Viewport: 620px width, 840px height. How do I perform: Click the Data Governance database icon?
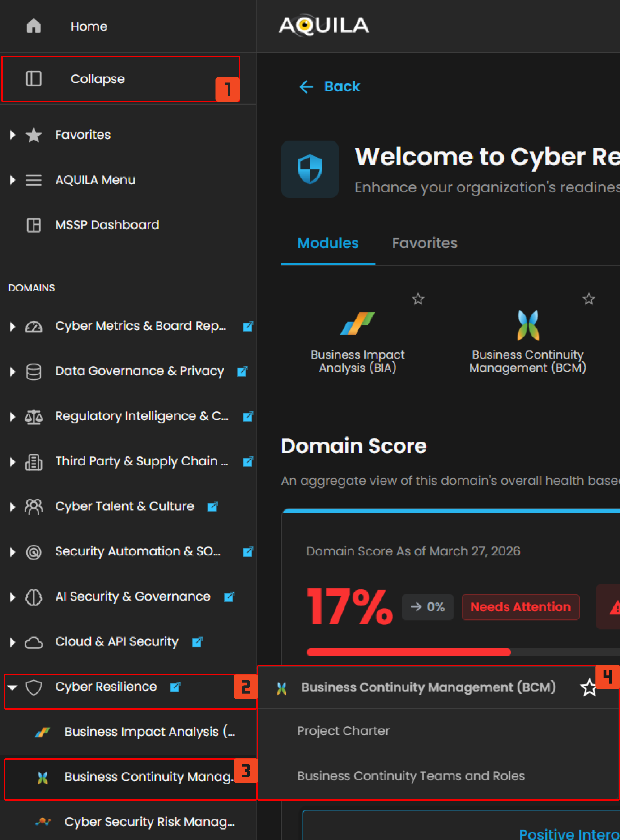(x=34, y=372)
